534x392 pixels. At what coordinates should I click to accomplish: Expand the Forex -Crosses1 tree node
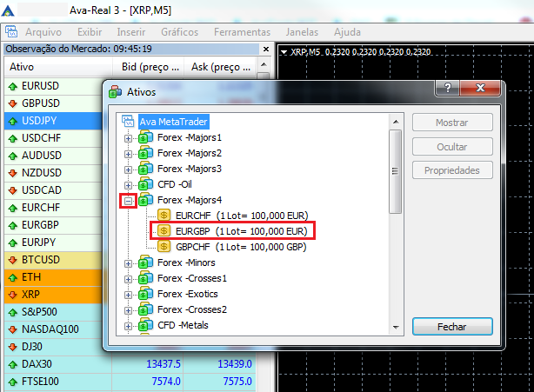tap(128, 279)
